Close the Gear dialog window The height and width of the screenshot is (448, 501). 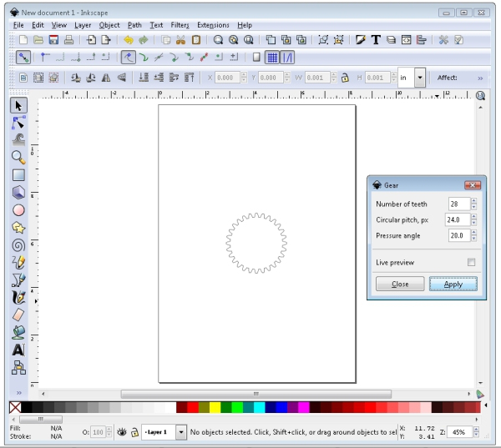pos(473,185)
